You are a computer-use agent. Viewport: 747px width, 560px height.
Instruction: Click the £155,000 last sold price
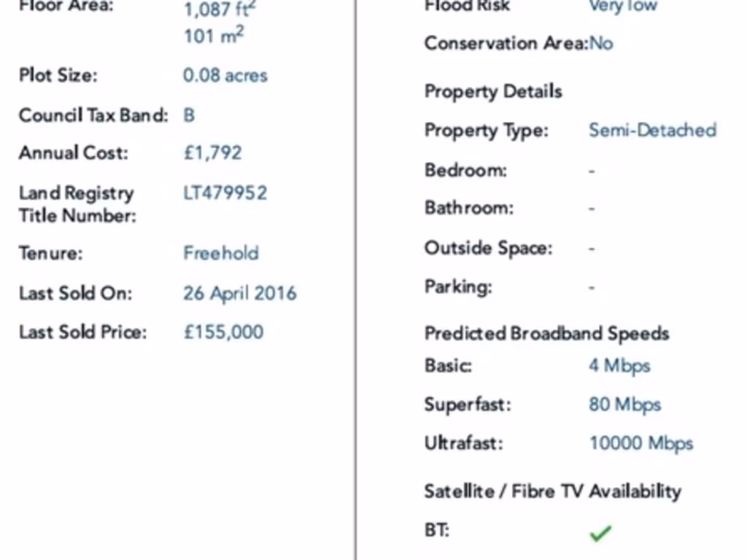223,332
